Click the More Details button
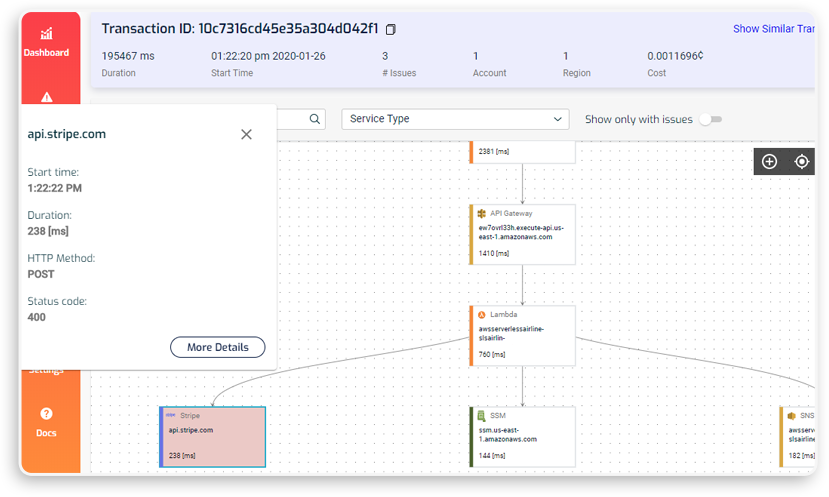This screenshot has width=829, height=497. tap(217, 347)
